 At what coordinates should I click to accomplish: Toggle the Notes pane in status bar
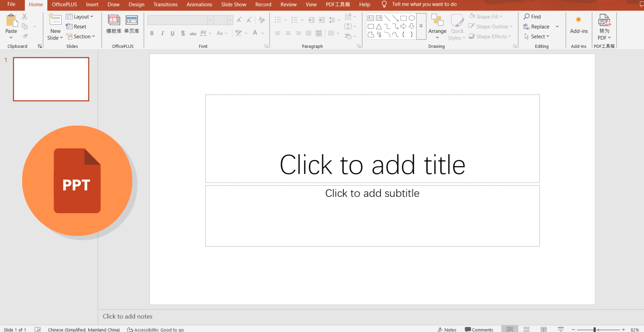click(x=447, y=329)
